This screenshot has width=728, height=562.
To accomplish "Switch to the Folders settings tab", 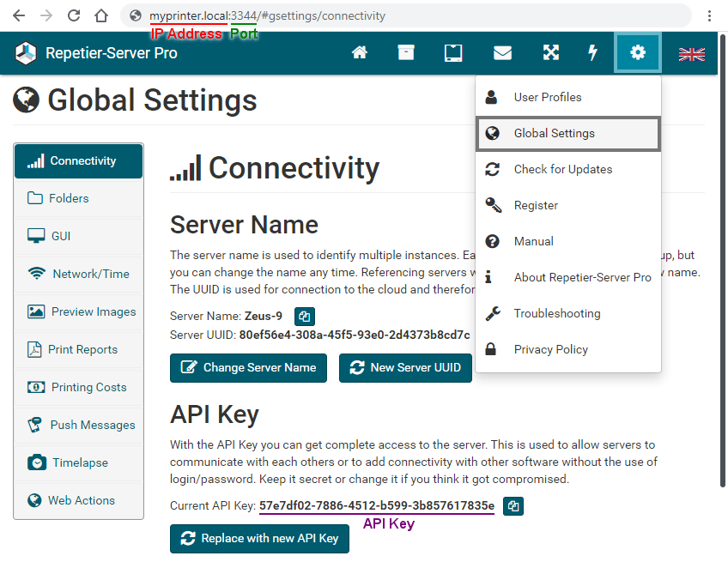I will pos(69,198).
